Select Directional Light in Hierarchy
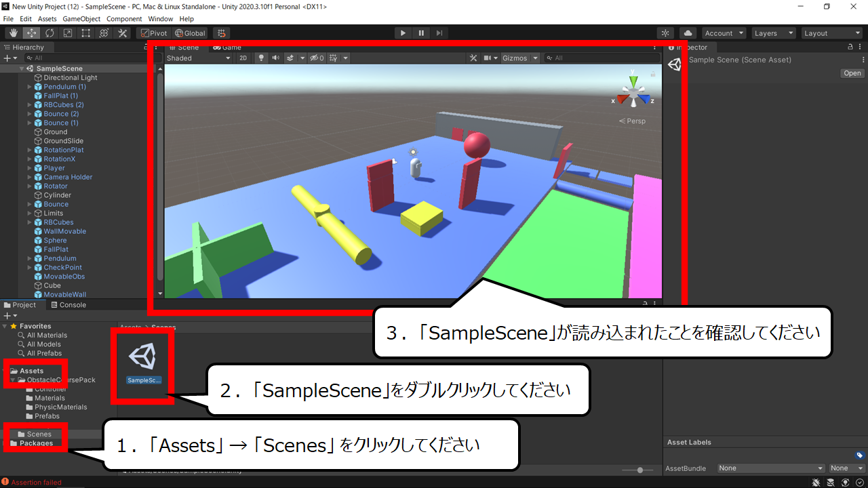This screenshot has height=488, width=868. pos(70,78)
